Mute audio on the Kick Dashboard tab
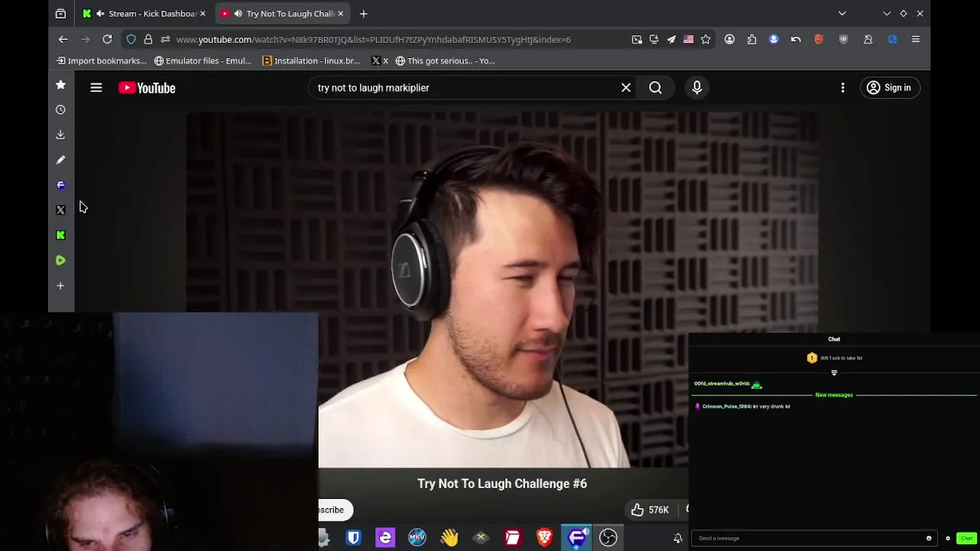 point(100,14)
